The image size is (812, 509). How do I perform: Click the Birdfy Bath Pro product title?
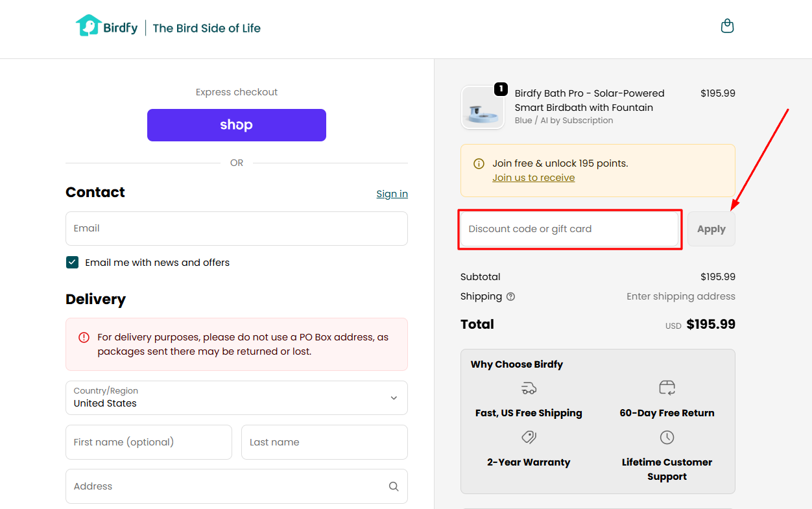coord(590,101)
